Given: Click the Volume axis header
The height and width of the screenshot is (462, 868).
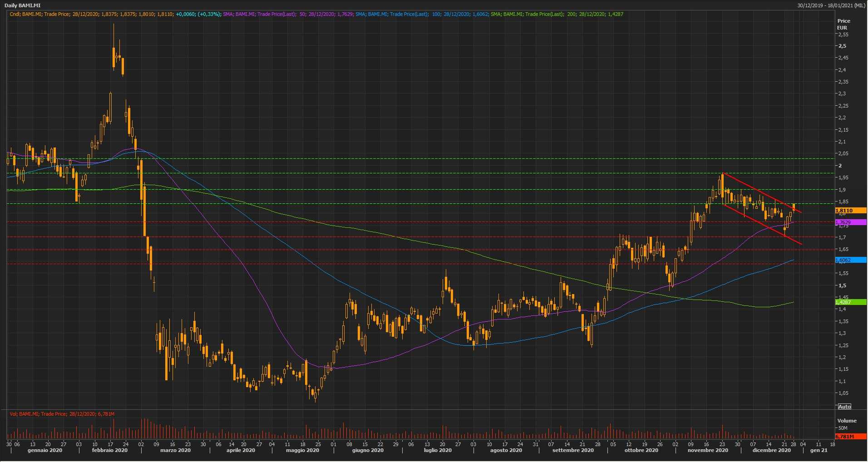Looking at the screenshot, I should 847,421.
